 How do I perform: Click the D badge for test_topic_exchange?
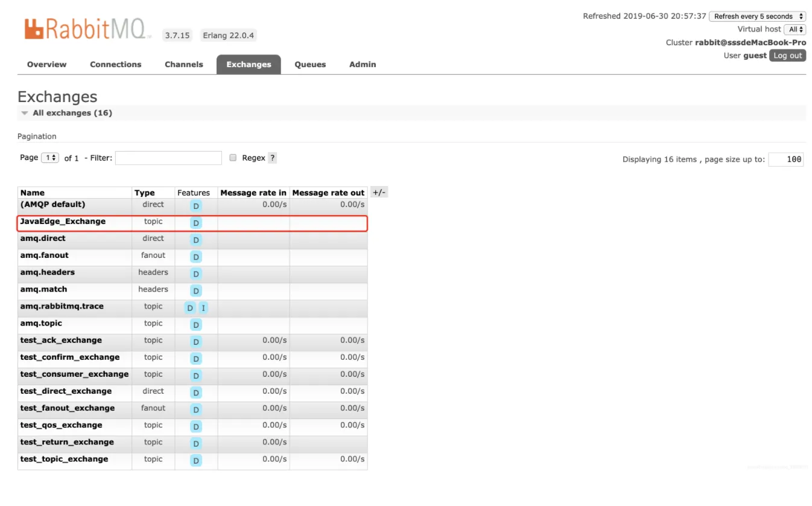(x=195, y=461)
